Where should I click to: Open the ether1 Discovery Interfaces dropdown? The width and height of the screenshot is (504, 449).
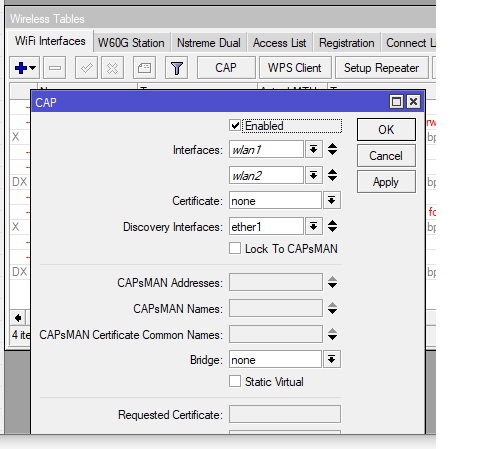click(313, 226)
